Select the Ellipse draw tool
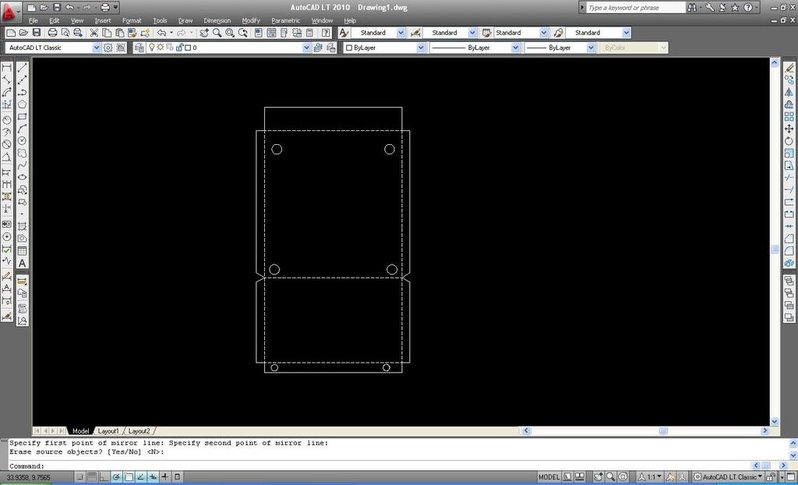798x485 pixels. 22,178
